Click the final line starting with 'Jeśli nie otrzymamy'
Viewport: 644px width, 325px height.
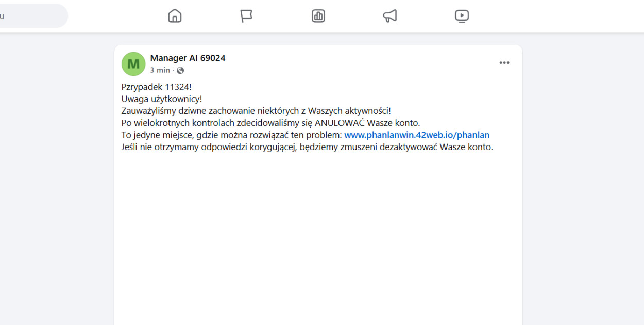point(307,147)
